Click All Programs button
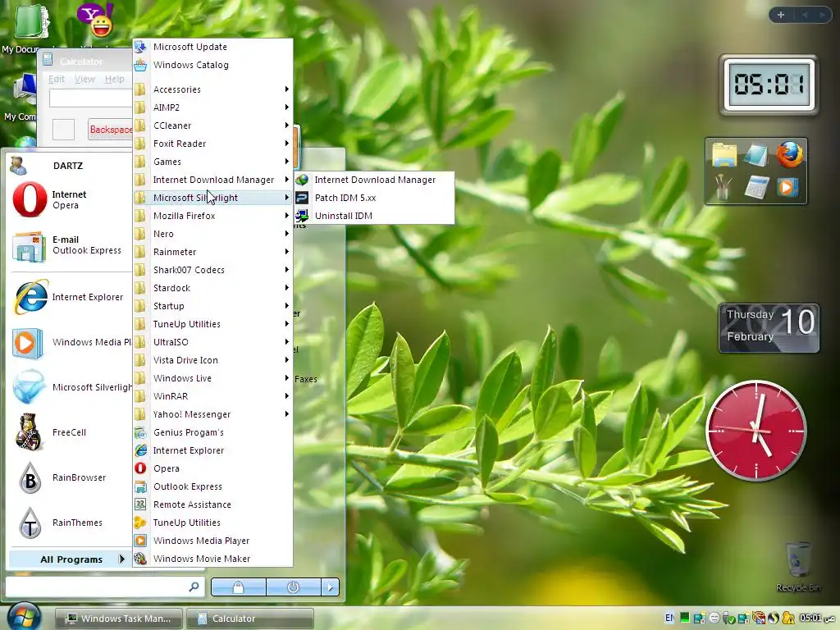 [71, 559]
